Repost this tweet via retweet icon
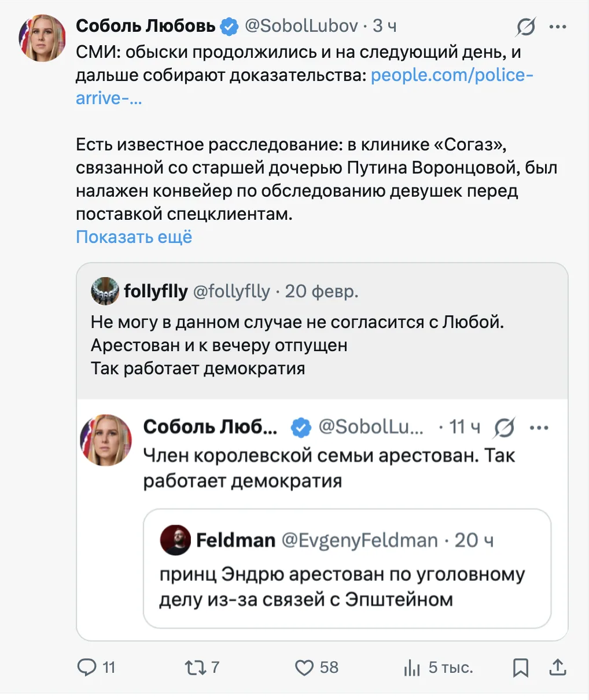The height and width of the screenshot is (700, 589). click(x=194, y=668)
